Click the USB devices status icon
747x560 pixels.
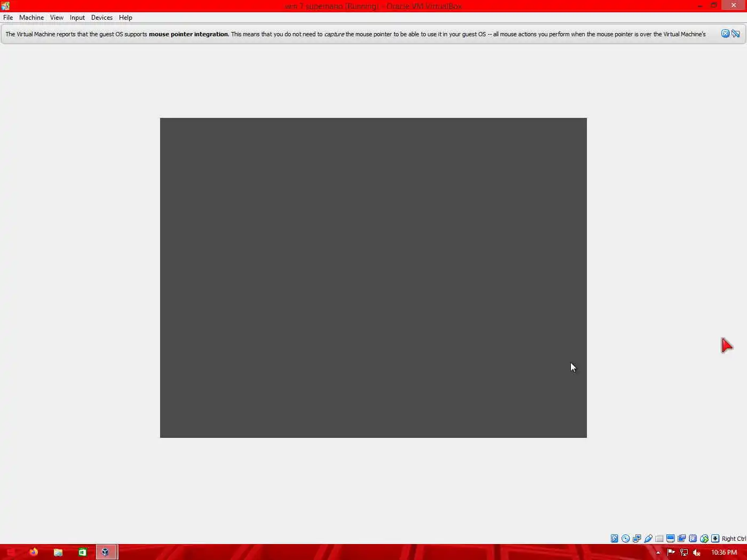click(x=648, y=539)
